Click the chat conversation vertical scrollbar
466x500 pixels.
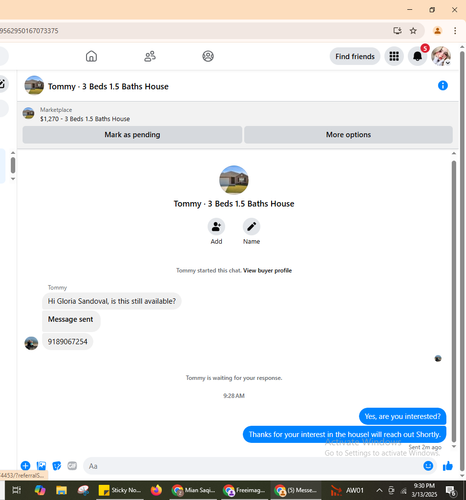click(x=454, y=300)
